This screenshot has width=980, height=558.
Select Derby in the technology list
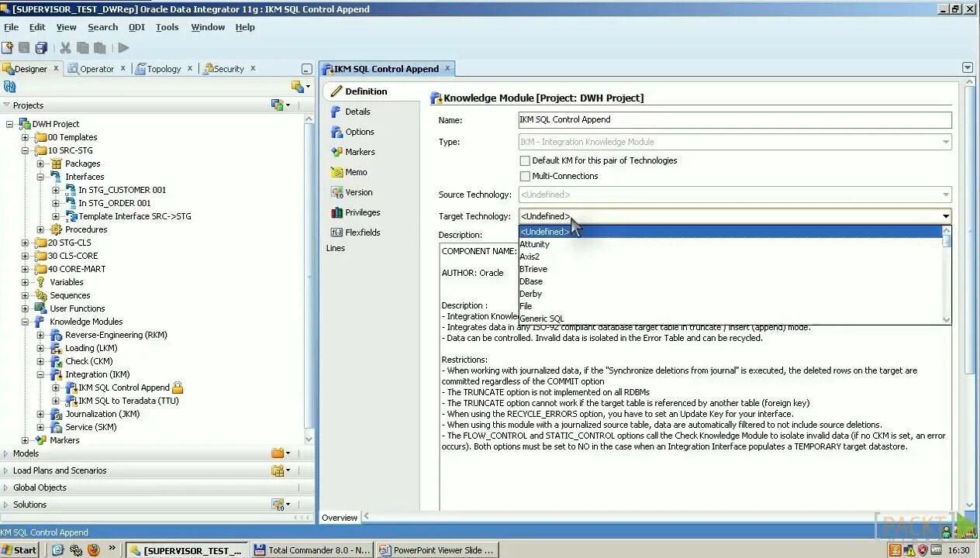tap(730, 294)
